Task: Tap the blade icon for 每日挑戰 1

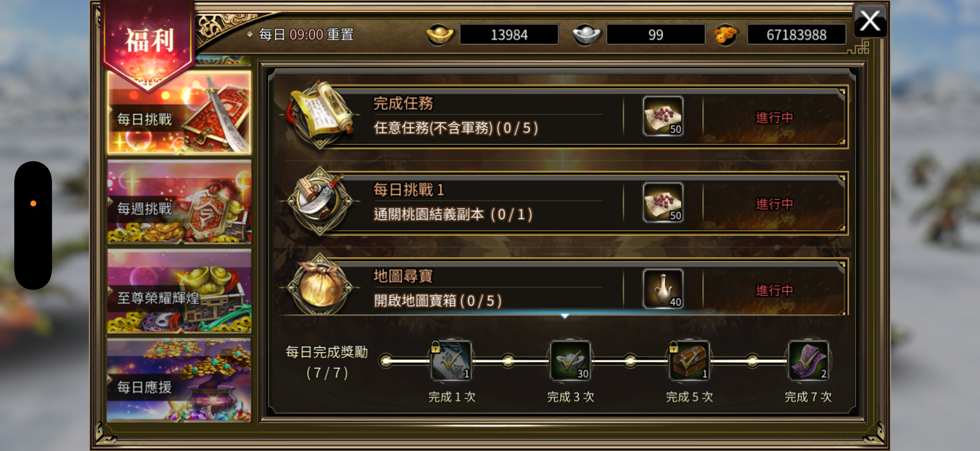Action: pos(320,201)
